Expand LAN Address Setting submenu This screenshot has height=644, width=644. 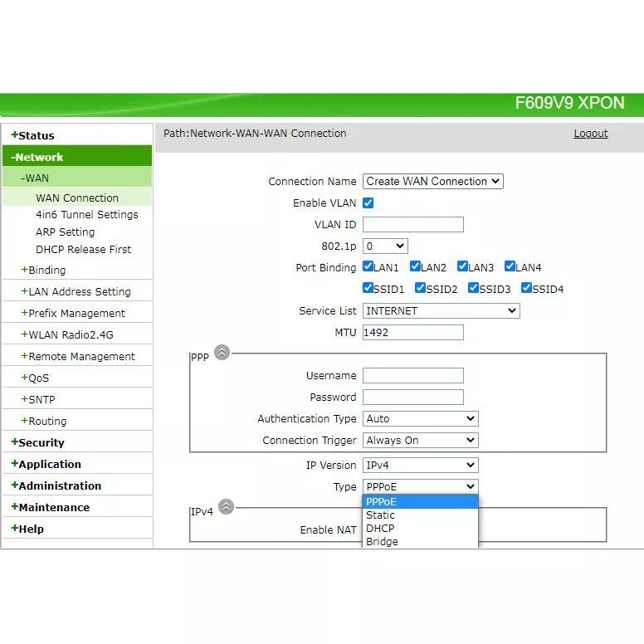77,291
